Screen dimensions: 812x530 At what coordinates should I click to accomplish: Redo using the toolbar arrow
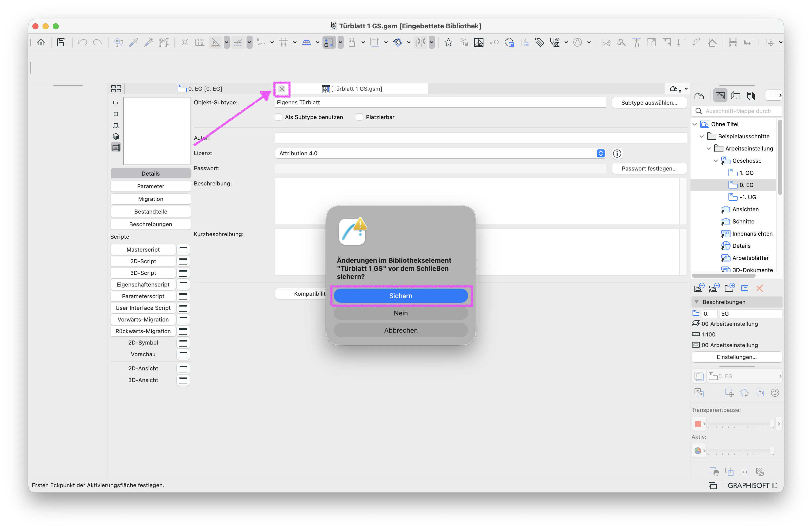(x=98, y=42)
